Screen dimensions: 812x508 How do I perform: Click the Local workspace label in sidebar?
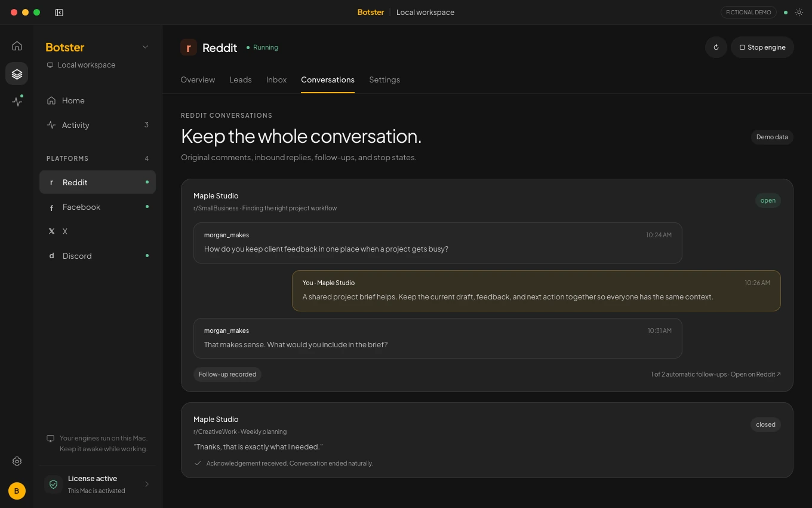coord(87,65)
